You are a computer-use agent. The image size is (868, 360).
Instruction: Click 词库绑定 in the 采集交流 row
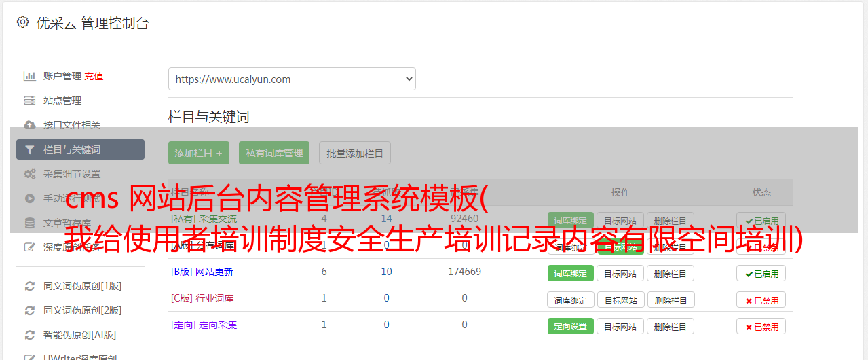(x=571, y=220)
